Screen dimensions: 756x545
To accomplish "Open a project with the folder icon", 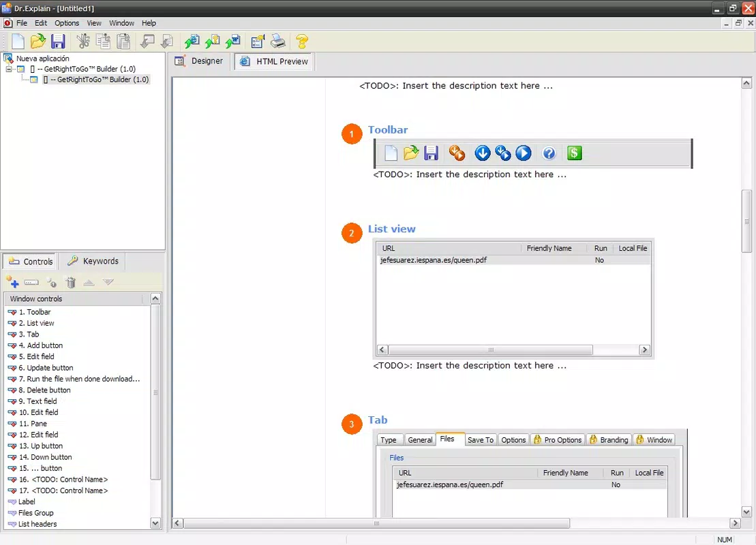I will click(37, 42).
